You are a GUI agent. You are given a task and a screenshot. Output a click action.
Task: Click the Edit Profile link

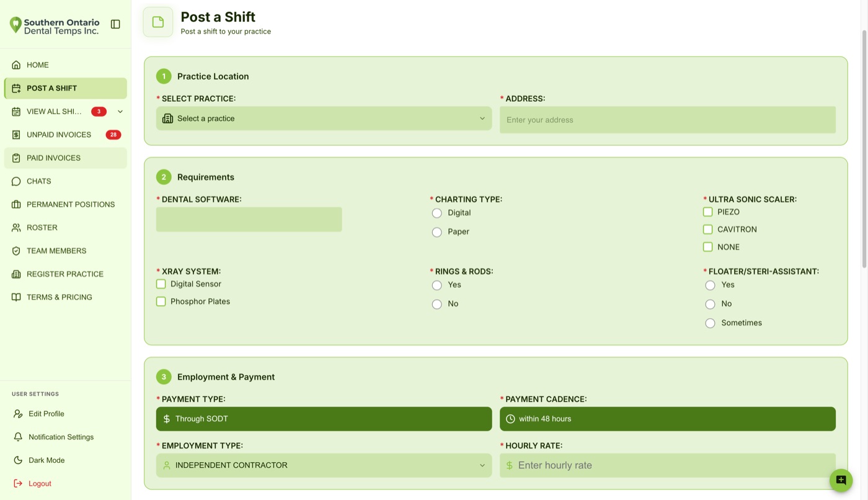46,414
